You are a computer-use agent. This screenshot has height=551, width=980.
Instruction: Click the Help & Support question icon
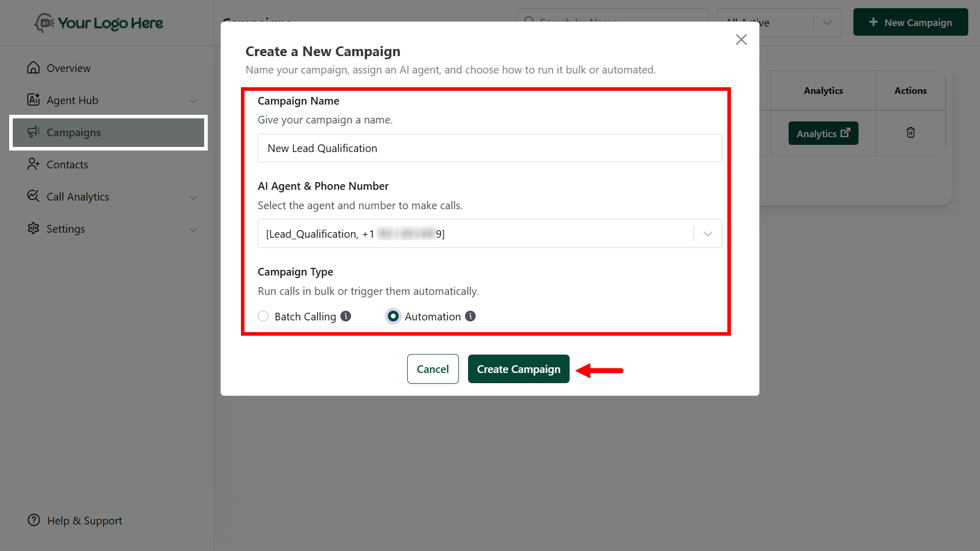(34, 520)
